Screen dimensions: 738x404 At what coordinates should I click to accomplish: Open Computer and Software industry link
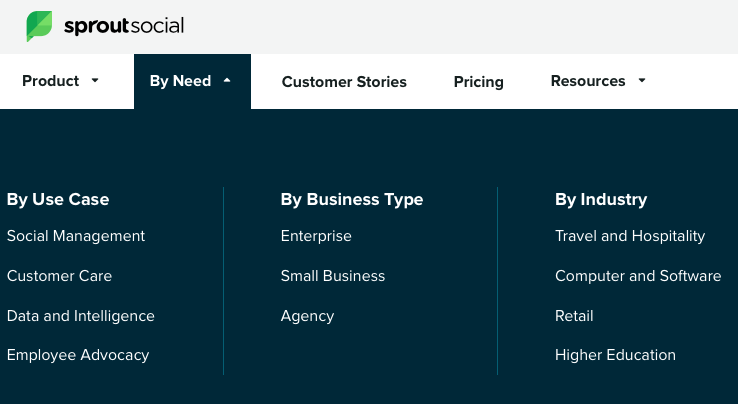(638, 276)
